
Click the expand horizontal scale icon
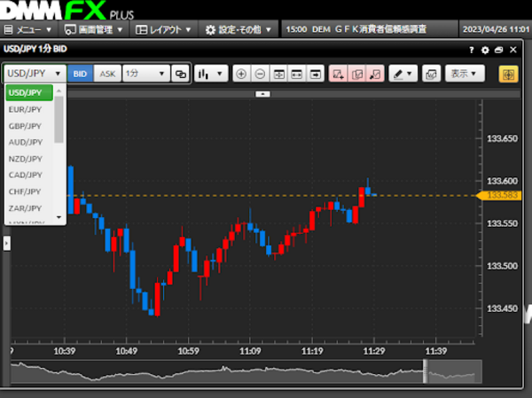278,74
